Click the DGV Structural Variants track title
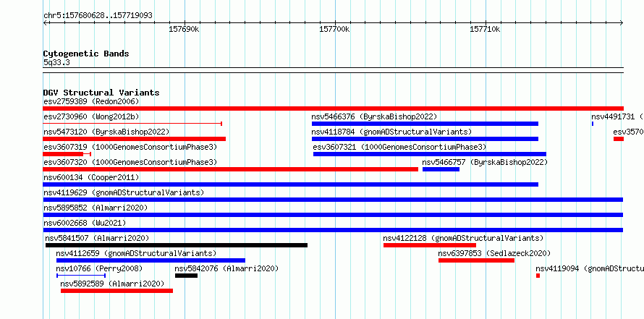The image size is (644, 319). click(101, 93)
